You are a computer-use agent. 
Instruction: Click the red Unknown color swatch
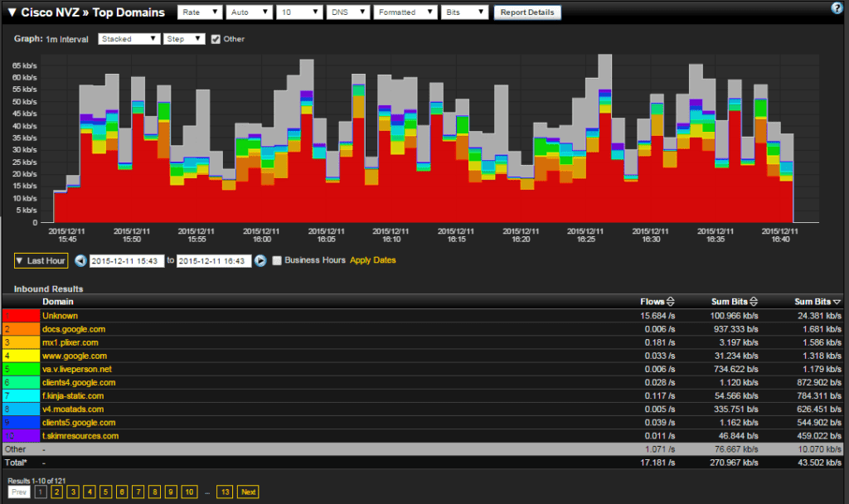pos(21,316)
